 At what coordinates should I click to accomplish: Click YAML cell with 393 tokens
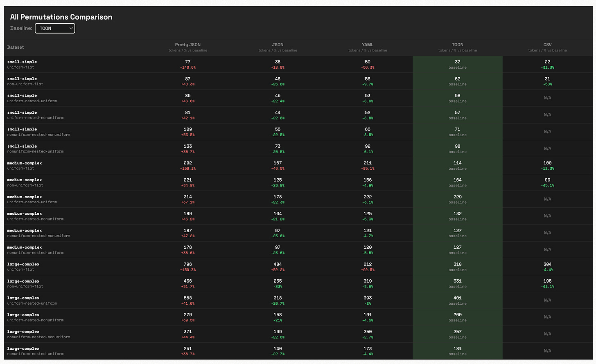click(368, 300)
